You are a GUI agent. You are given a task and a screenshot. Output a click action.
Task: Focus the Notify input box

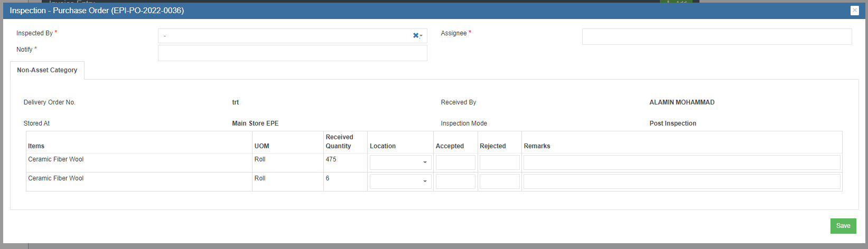coord(292,53)
